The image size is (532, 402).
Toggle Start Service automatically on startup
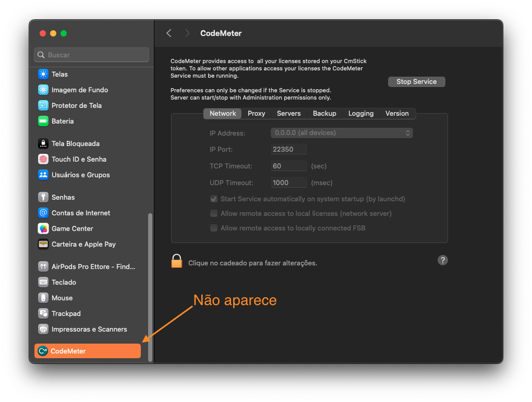214,199
